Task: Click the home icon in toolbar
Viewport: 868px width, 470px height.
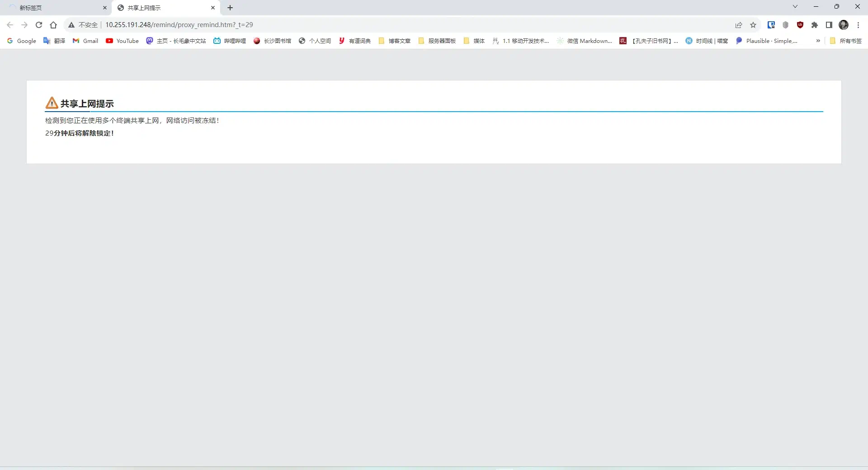Action: pos(53,25)
